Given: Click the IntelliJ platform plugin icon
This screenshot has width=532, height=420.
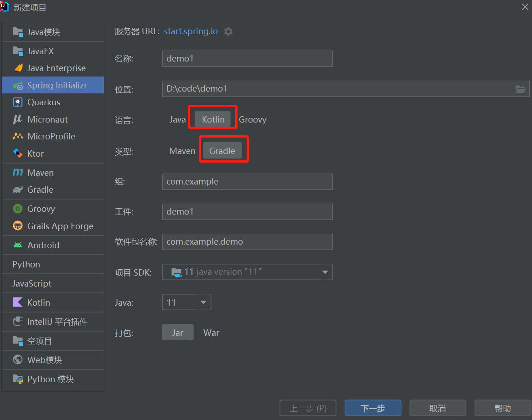Looking at the screenshot, I should tap(18, 321).
